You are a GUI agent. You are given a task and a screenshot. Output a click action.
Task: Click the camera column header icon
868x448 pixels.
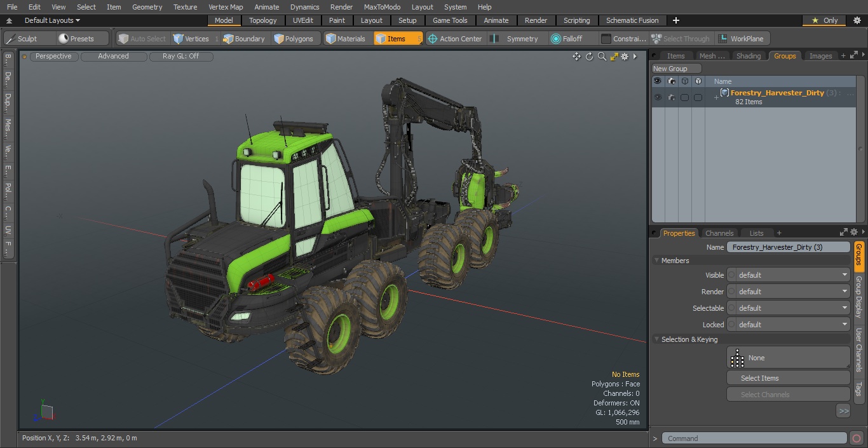point(671,81)
